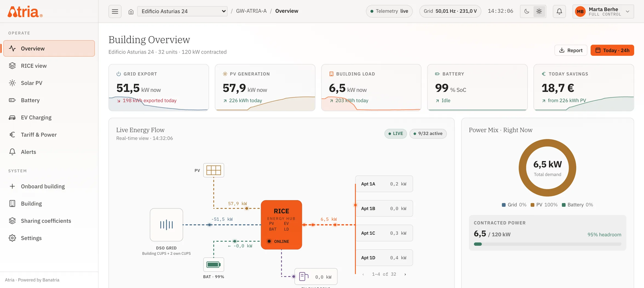Click the DSO Grid node icon
644x288 pixels.
(x=166, y=225)
